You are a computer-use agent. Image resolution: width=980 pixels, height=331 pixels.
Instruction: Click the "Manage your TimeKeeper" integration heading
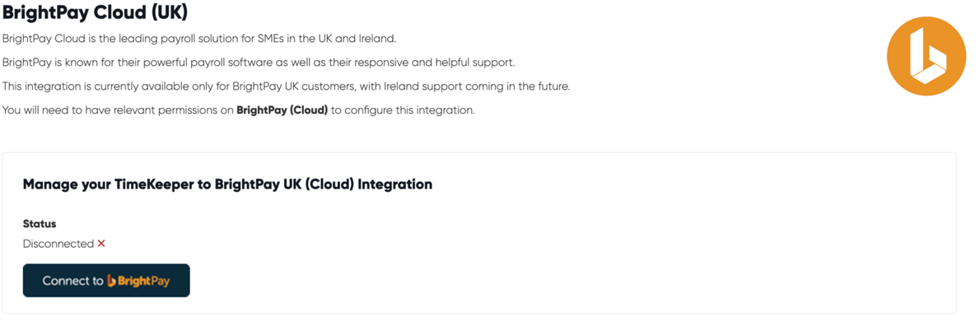pos(227,184)
